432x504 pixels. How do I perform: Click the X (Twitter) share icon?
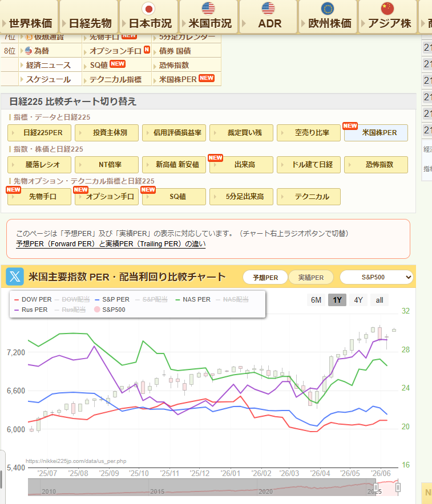[15, 277]
